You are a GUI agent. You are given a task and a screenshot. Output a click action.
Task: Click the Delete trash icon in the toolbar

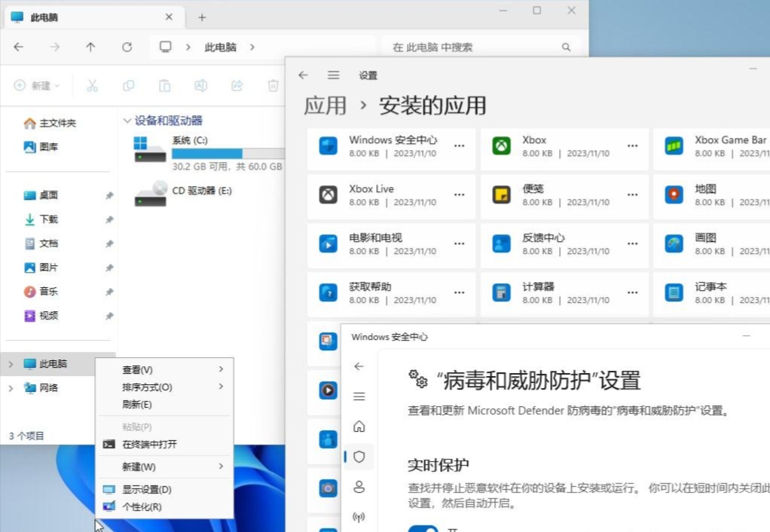[x=273, y=85]
